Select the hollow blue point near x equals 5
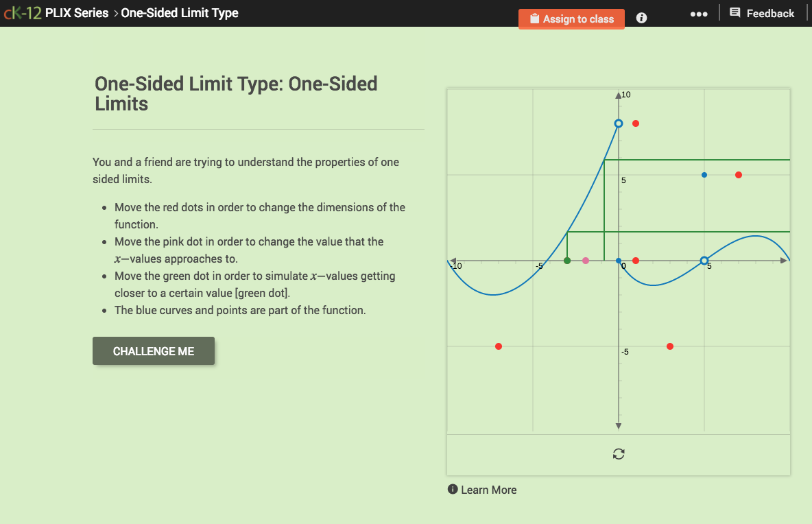 704,261
